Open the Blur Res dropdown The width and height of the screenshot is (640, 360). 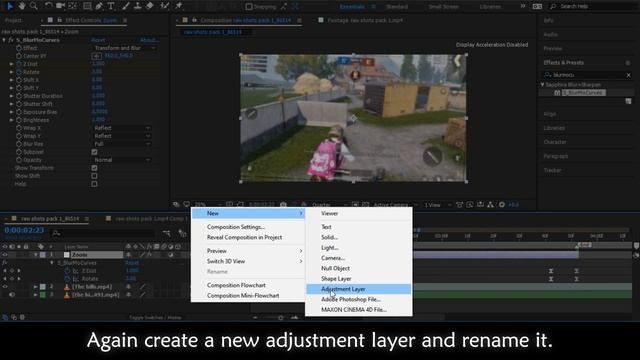(122, 144)
